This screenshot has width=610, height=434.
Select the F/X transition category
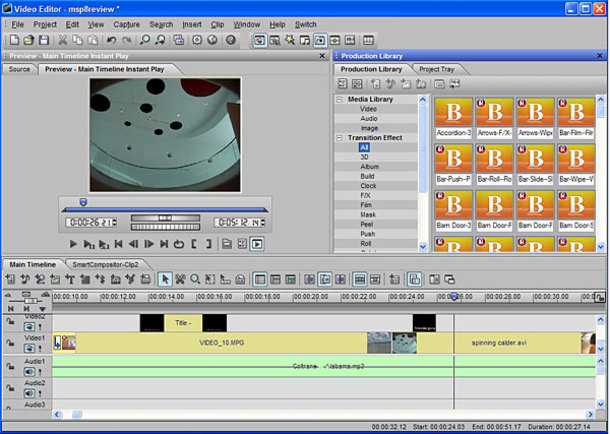(x=365, y=196)
